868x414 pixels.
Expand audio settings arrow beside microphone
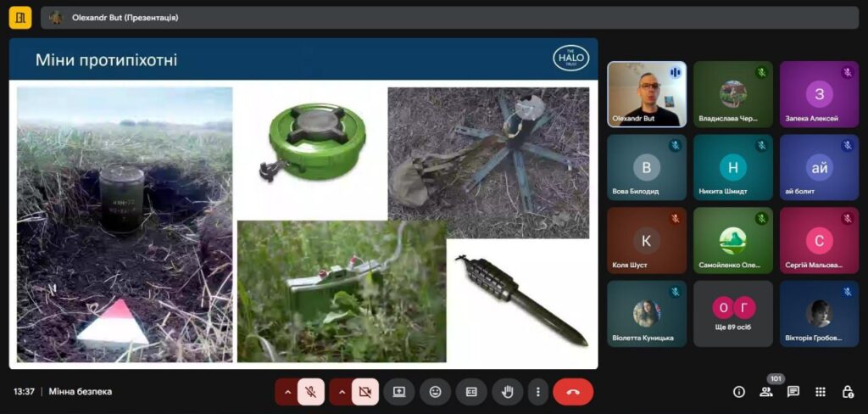[287, 392]
